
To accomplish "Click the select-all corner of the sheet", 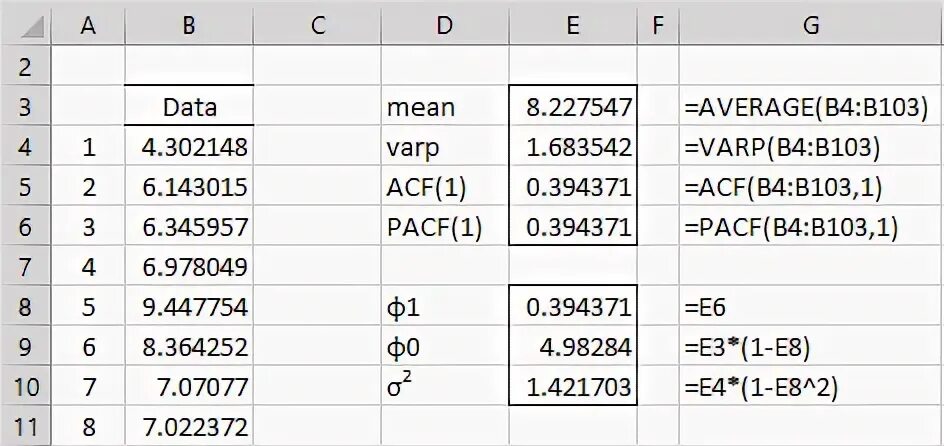I will [x=26, y=27].
